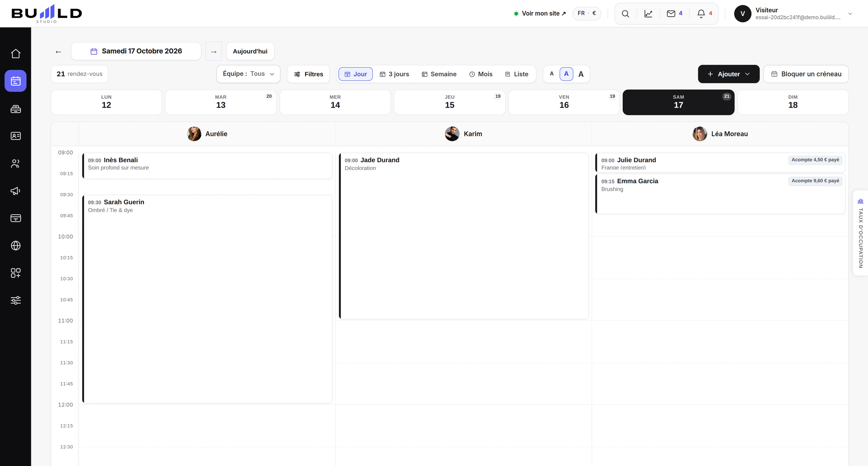This screenshot has height=466, width=868.
Task: Click Bloquer un créneau button
Action: [x=806, y=74]
